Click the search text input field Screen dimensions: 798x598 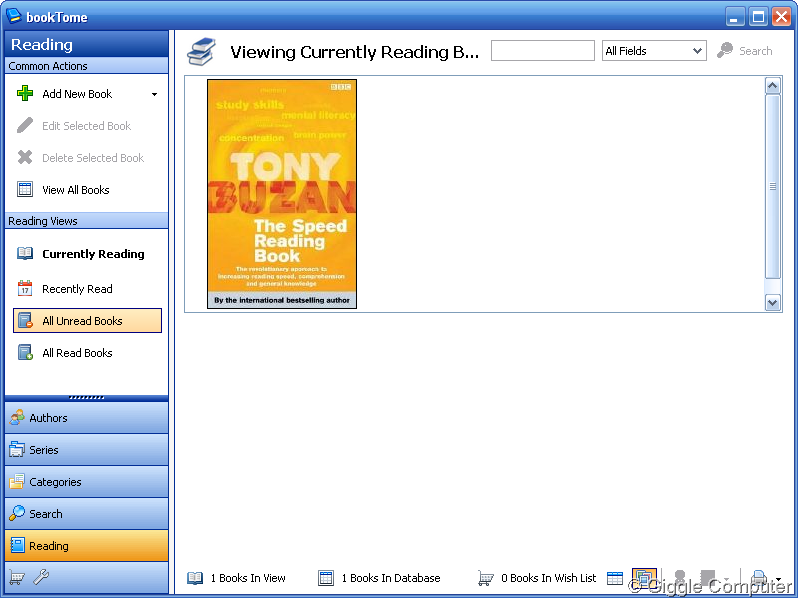pos(543,51)
